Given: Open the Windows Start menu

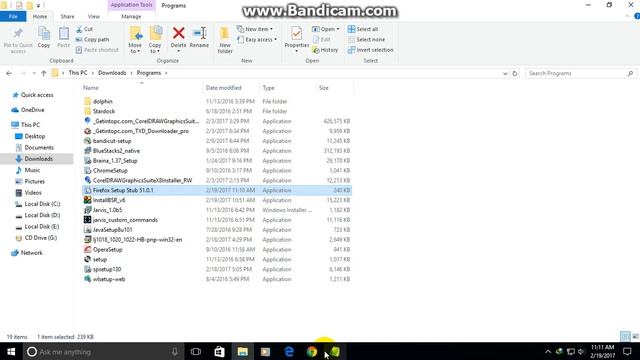Looking at the screenshot, I should pos(11,351).
